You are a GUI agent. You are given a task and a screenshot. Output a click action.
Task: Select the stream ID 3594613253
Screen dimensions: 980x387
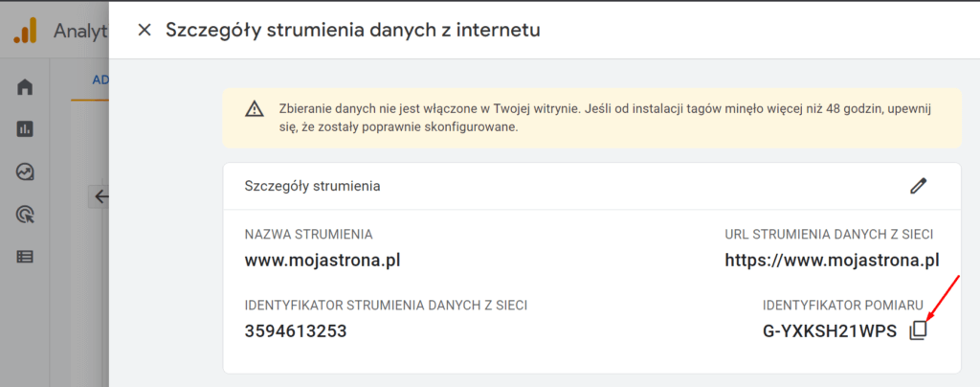click(296, 330)
